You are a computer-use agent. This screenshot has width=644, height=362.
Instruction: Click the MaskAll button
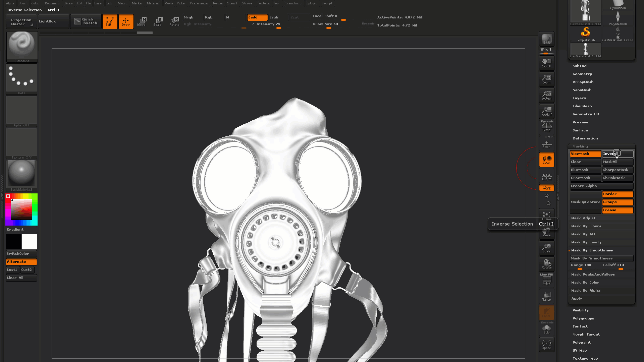pyautogui.click(x=618, y=162)
